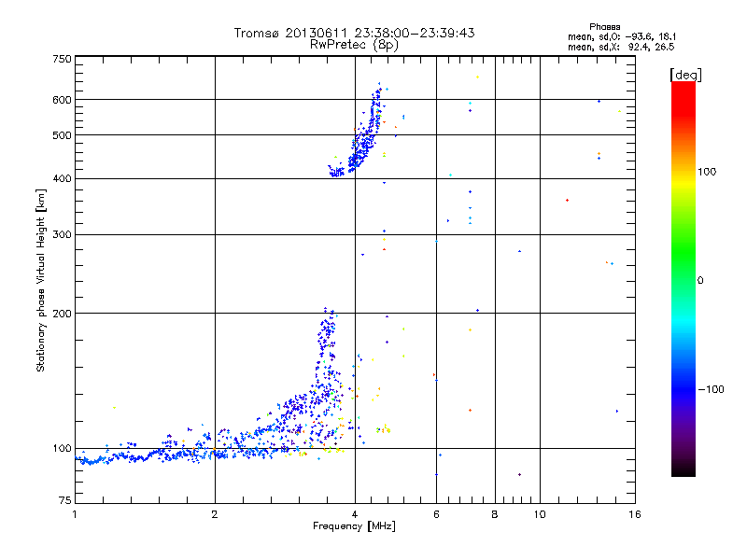Click the colorbar label '100'
Viewport: 747px width, 560px height.
tap(707, 172)
